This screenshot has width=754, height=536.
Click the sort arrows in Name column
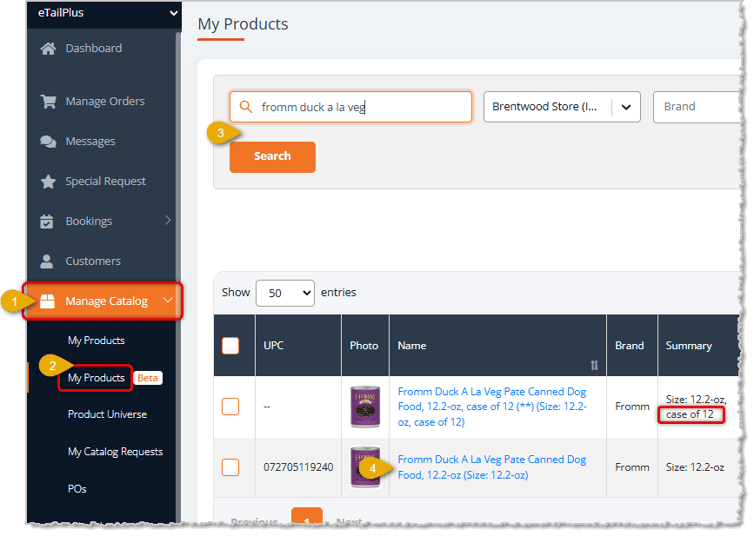[x=594, y=365]
